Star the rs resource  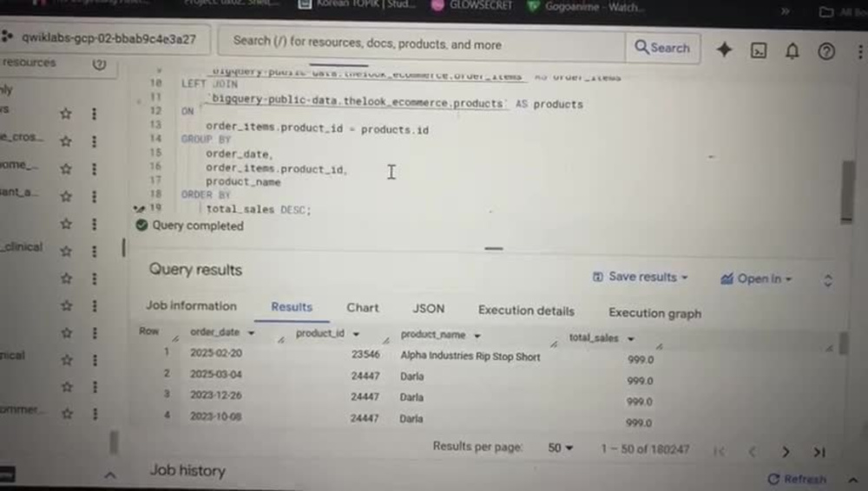coord(66,114)
